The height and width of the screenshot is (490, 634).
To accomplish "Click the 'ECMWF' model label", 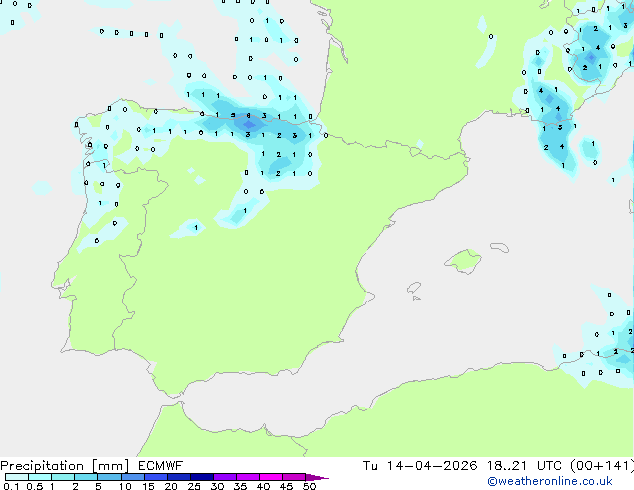I will (160, 466).
